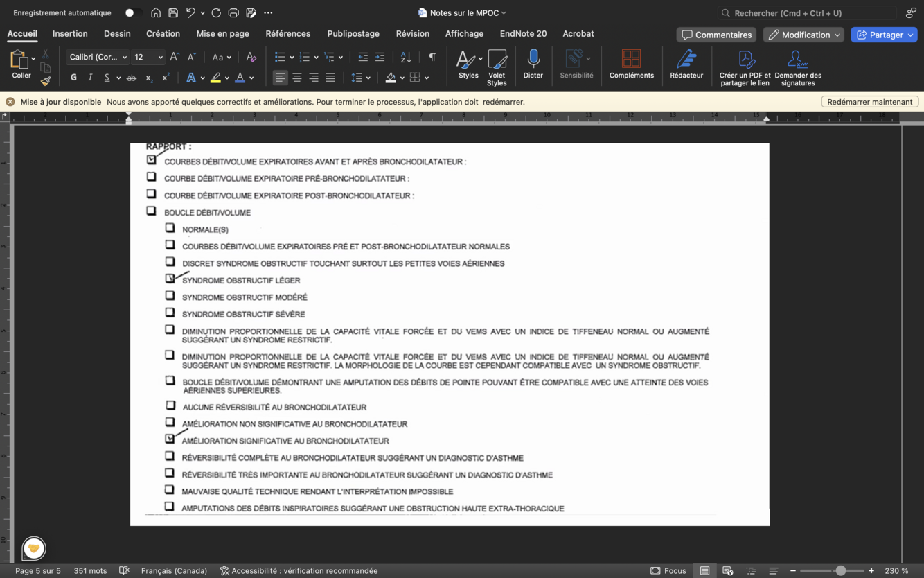Apply italic formatting
This screenshot has width=924, height=578.
90,78
